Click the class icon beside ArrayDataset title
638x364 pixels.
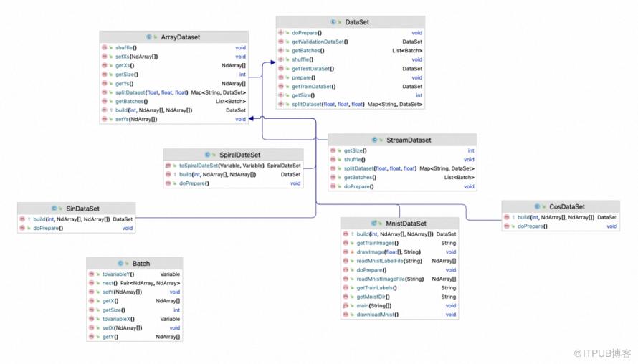149,37
